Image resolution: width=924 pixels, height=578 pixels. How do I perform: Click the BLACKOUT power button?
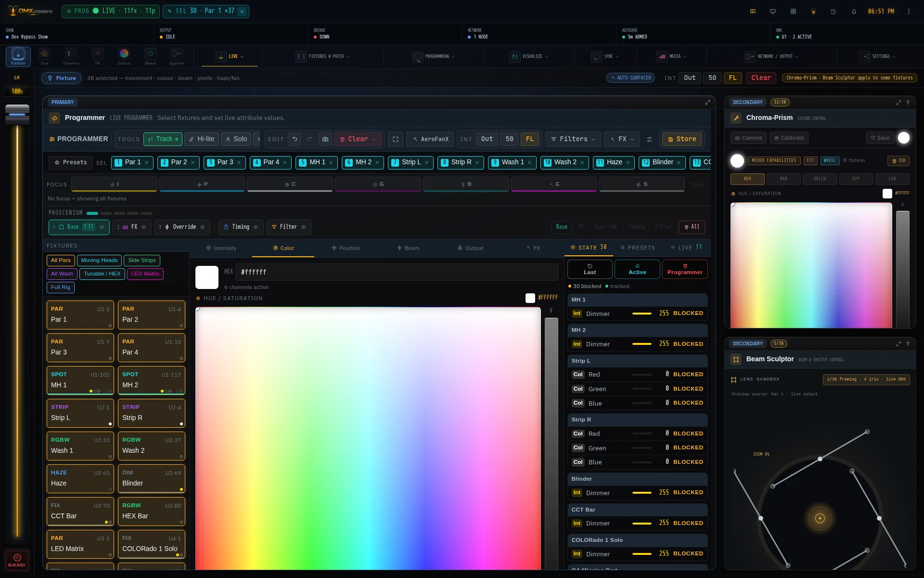[x=17, y=560]
